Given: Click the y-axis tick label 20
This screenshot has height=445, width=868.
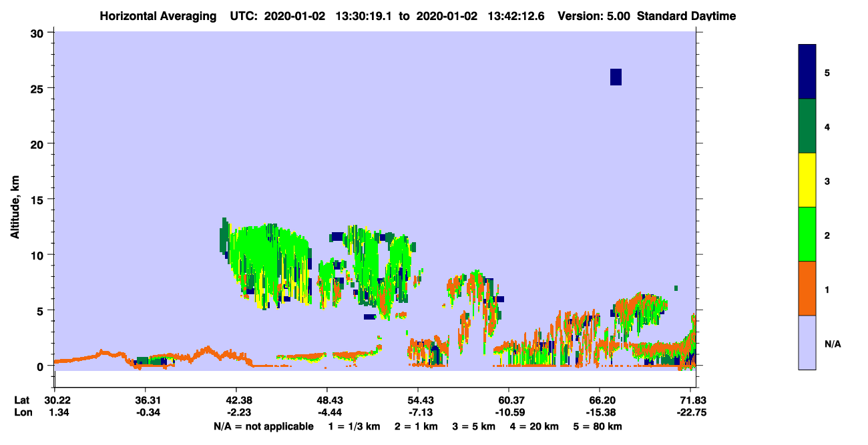Looking at the screenshot, I should click(x=39, y=143).
